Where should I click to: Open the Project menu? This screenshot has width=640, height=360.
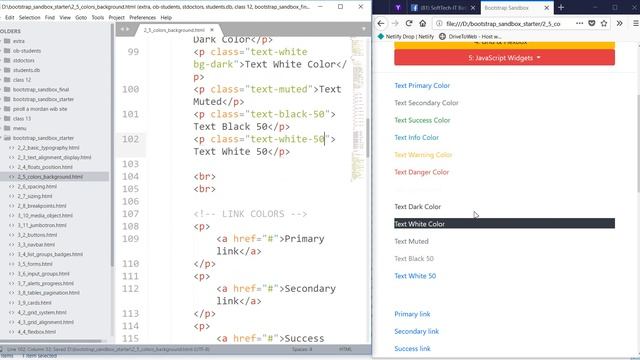click(x=116, y=18)
